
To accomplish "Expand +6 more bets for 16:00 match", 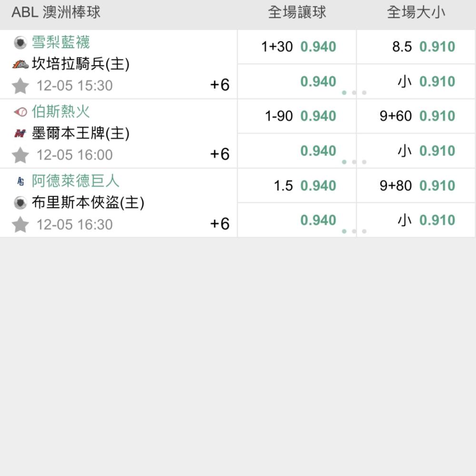I will (220, 154).
